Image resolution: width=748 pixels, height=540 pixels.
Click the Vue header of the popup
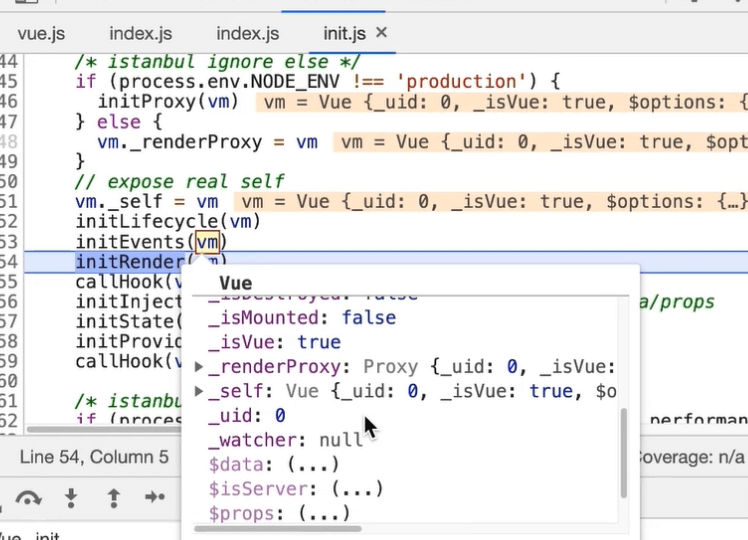(x=236, y=283)
